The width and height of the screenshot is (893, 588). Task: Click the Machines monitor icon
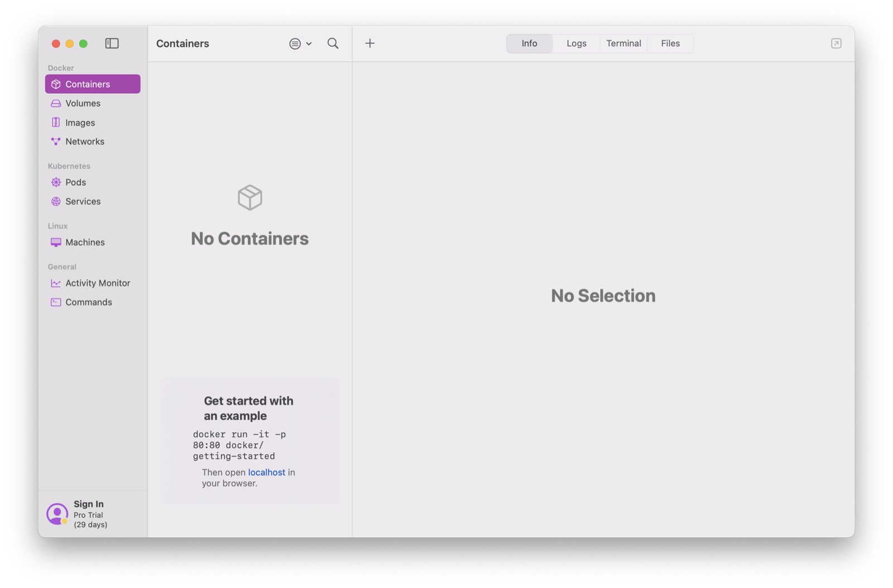pos(56,242)
